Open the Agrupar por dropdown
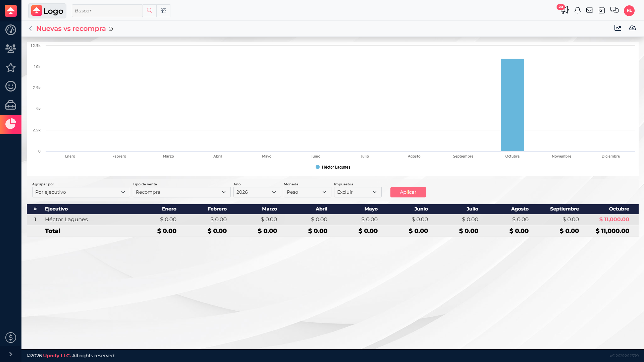644x362 pixels. (x=81, y=192)
